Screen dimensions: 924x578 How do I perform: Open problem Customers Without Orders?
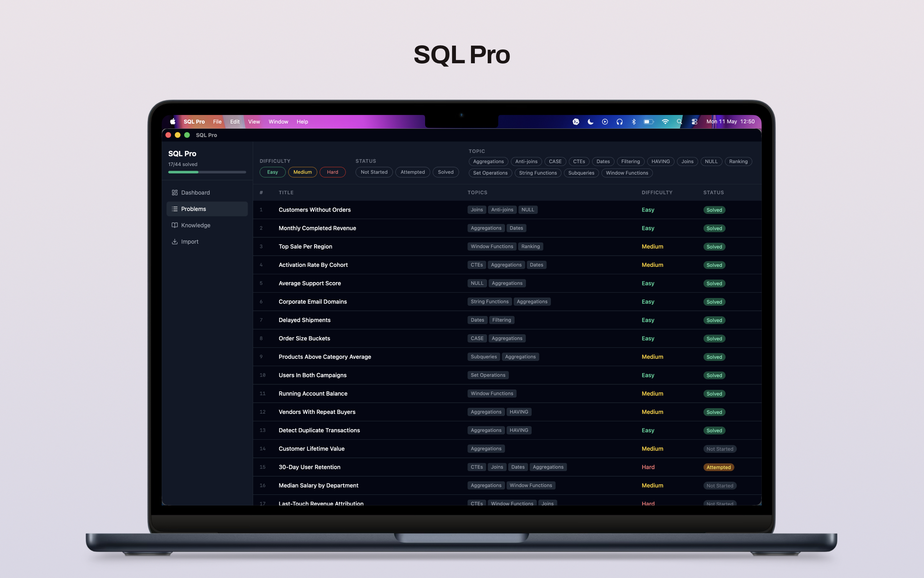507,210
